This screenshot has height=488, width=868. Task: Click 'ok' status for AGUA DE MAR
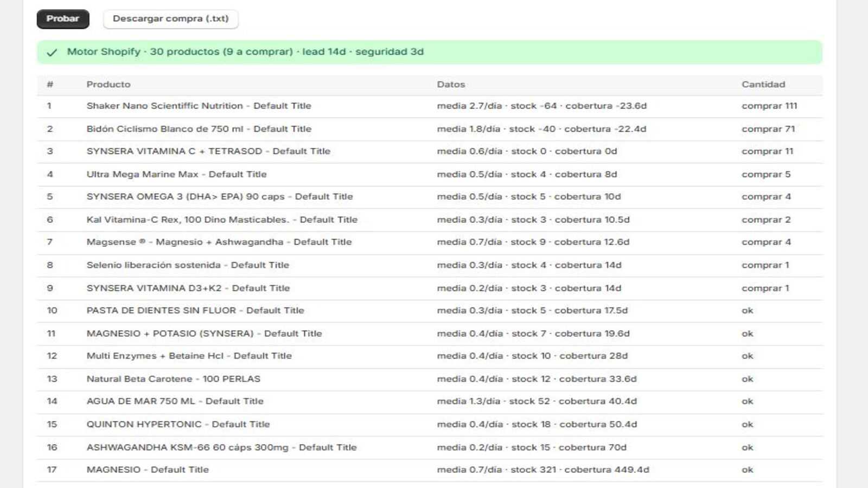tap(748, 401)
